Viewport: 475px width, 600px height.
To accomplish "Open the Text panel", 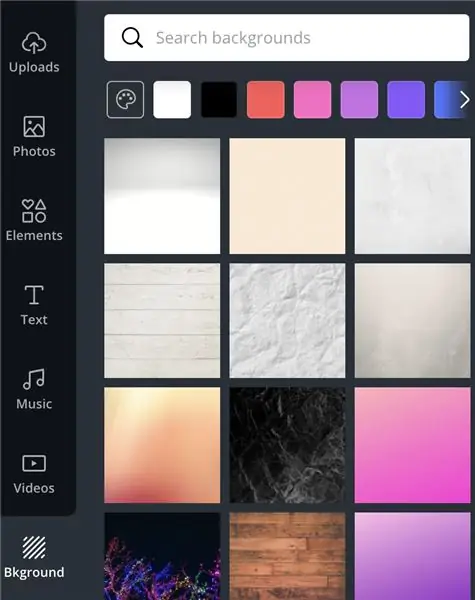I will click(34, 305).
